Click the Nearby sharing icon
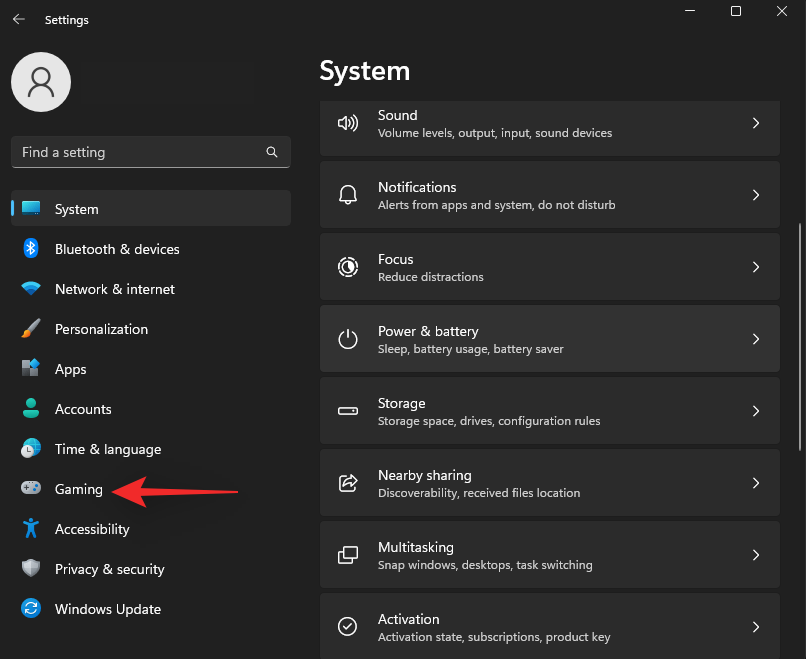The height and width of the screenshot is (659, 806). coord(347,482)
